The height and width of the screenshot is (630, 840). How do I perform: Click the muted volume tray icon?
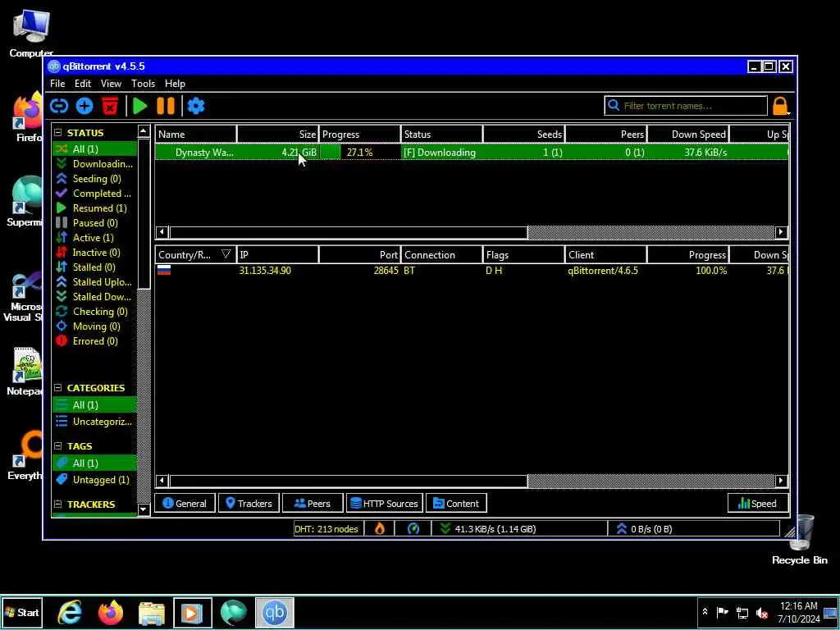click(762, 613)
